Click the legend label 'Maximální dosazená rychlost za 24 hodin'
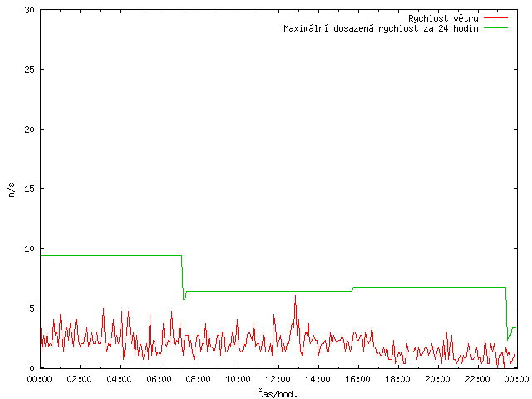The height and width of the screenshot is (399, 532). coord(381,28)
